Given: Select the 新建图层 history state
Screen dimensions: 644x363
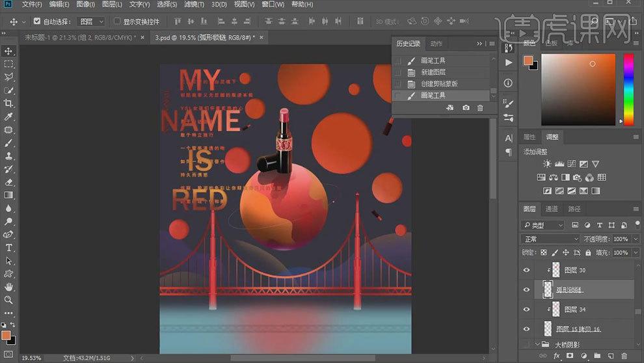Looking at the screenshot, I should coord(433,72).
